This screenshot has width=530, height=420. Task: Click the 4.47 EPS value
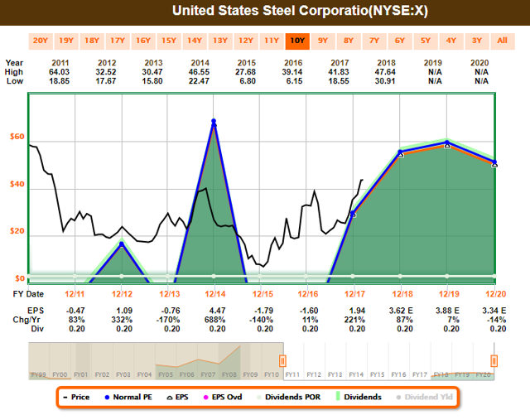point(215,311)
